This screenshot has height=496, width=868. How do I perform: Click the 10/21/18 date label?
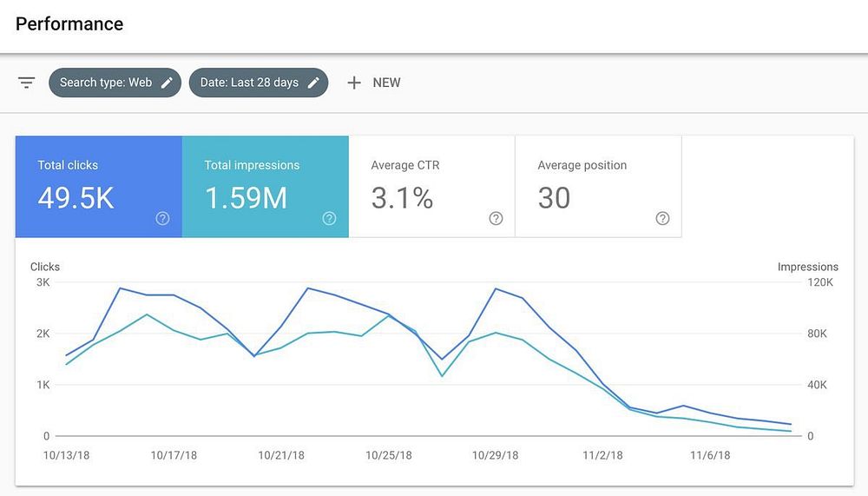[x=281, y=455]
